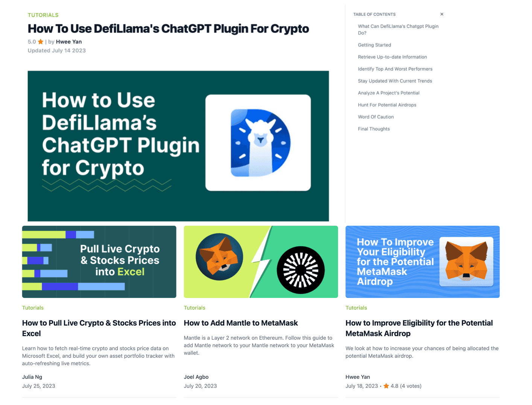Viewport: 532px width, 405px height.
Task: Click Tutorials tag above Excel prices article
Action: pos(33,308)
